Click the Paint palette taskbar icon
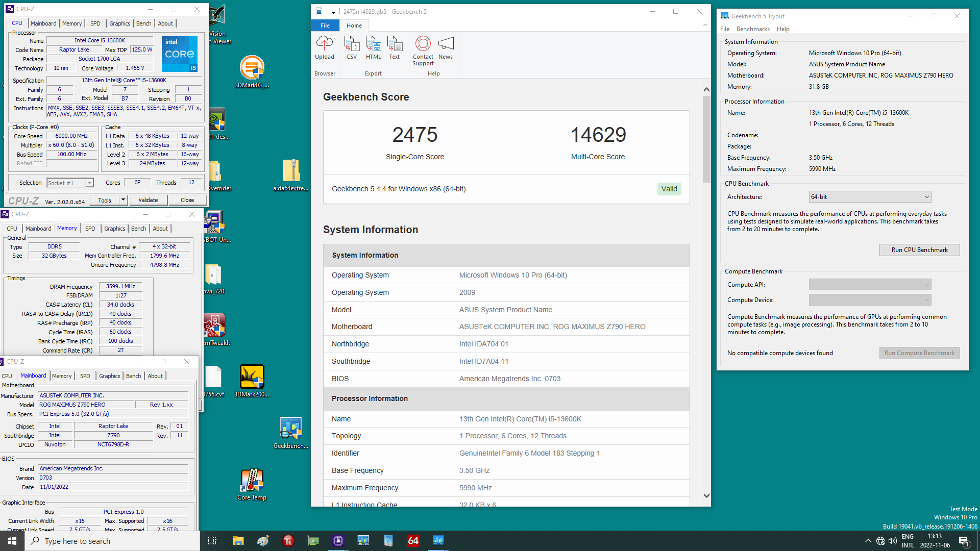 coord(263,541)
